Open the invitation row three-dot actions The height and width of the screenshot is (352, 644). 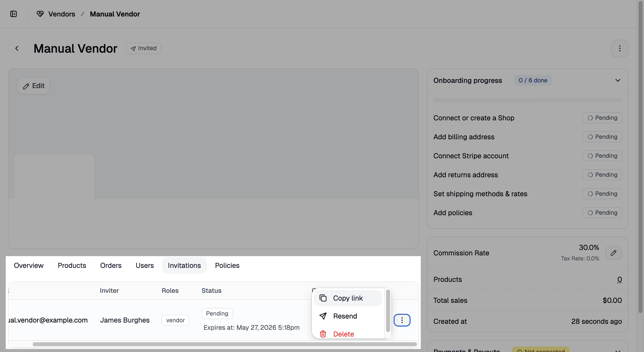click(402, 320)
